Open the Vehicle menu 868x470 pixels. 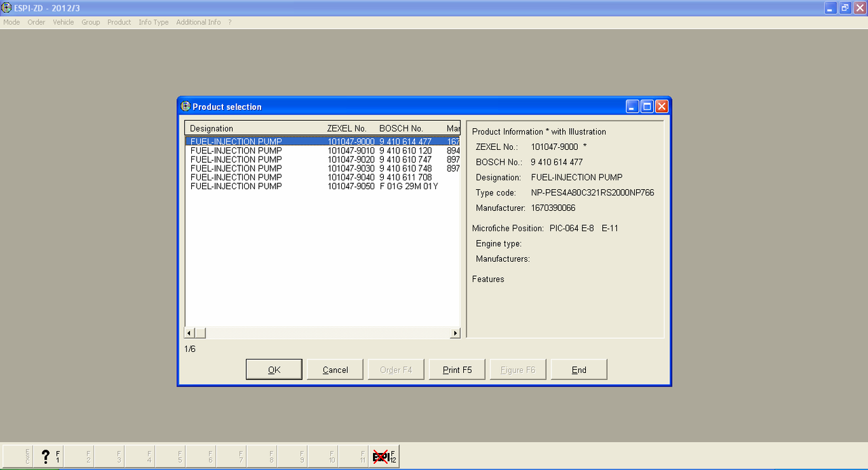pyautogui.click(x=64, y=22)
